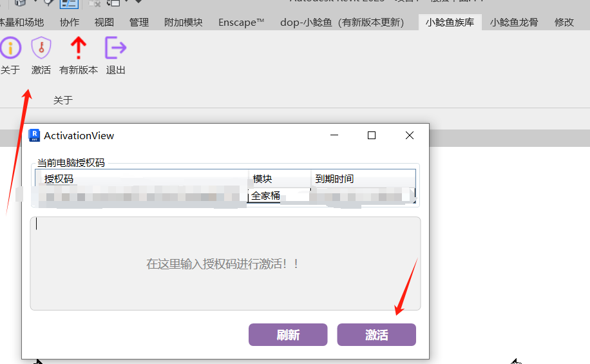Click the 有新版本 red arrow update icon
Image resolution: width=590 pixels, height=364 pixels.
[78, 49]
